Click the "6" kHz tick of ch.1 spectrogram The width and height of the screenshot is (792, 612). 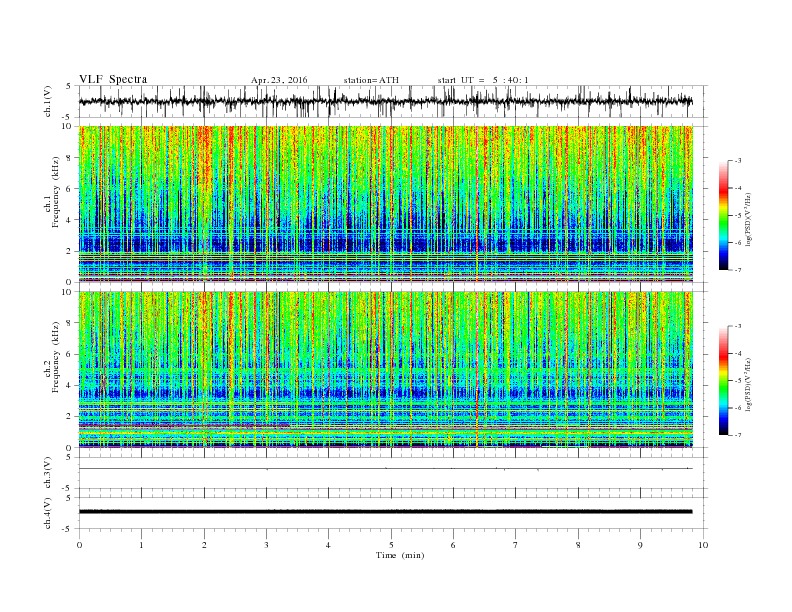[70, 189]
